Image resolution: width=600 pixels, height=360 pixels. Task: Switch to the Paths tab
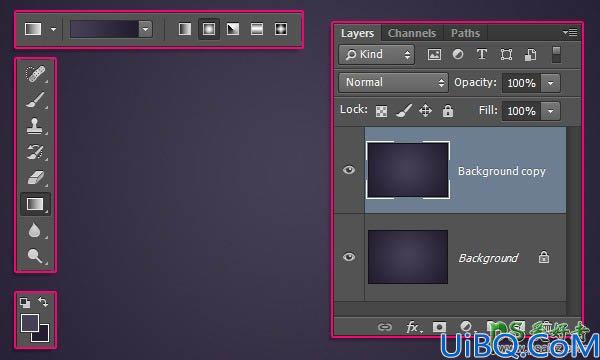pos(465,33)
